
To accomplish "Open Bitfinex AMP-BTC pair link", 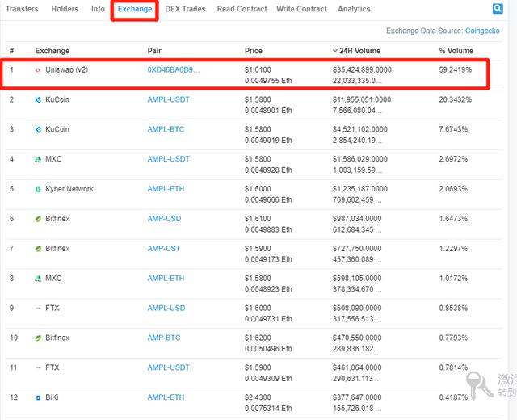I will point(164,338).
